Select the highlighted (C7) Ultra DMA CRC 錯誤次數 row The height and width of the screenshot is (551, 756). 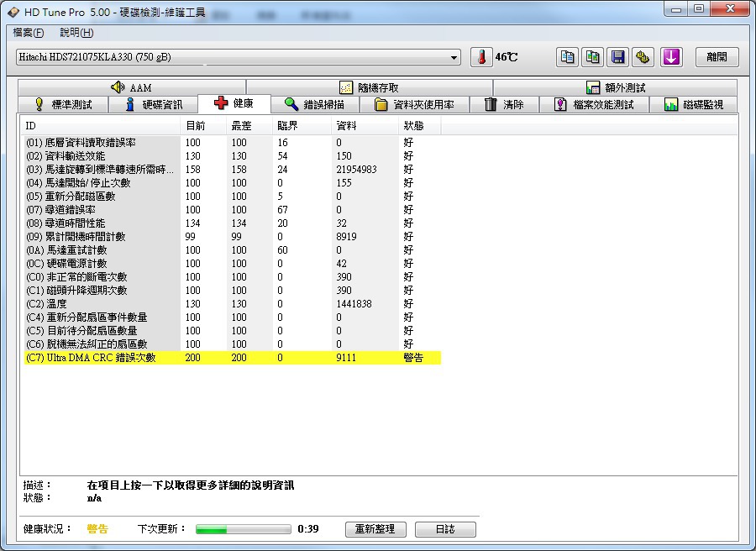pos(233,358)
